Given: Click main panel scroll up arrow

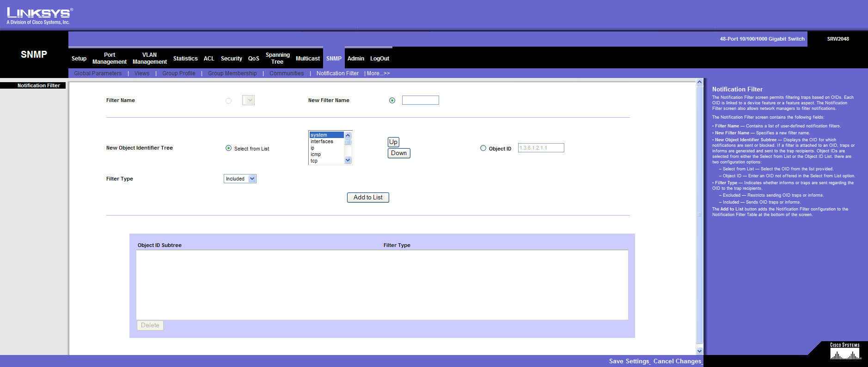Looking at the screenshot, I should coord(699,82).
